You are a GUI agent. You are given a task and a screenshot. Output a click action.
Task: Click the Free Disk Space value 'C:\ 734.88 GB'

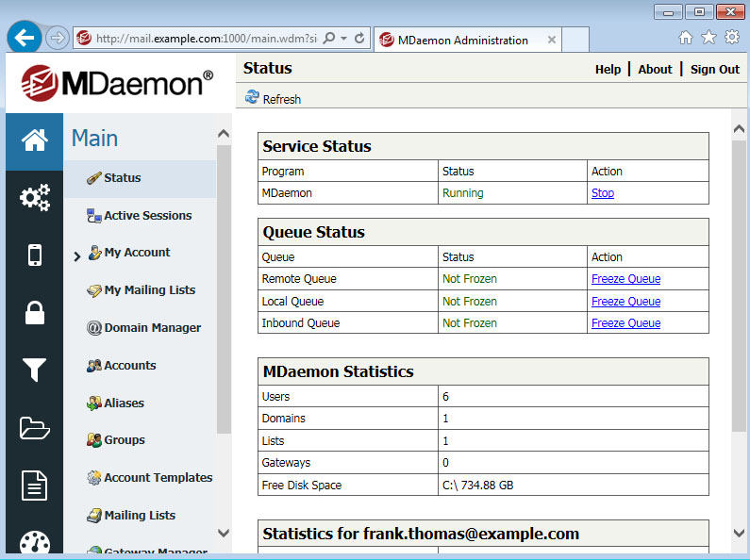(477, 486)
